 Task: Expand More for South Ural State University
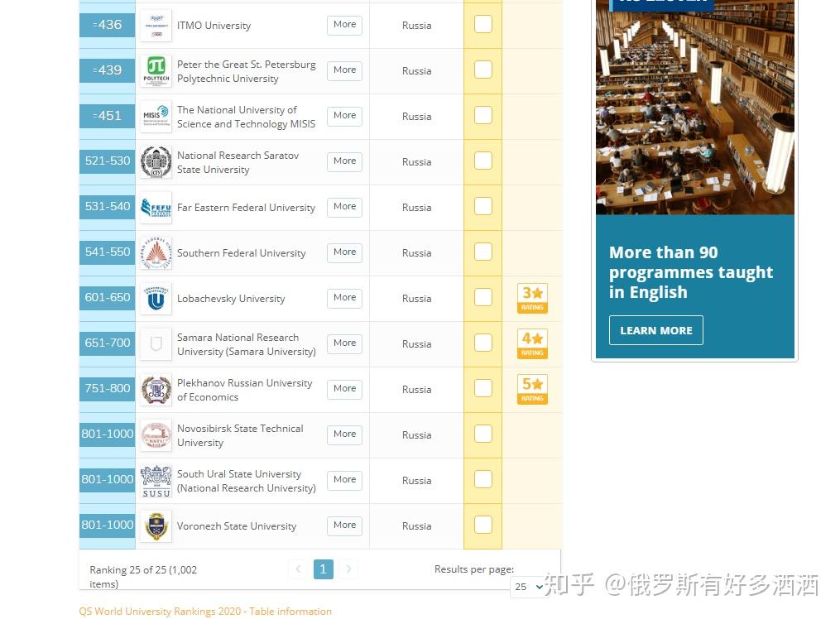[344, 480]
